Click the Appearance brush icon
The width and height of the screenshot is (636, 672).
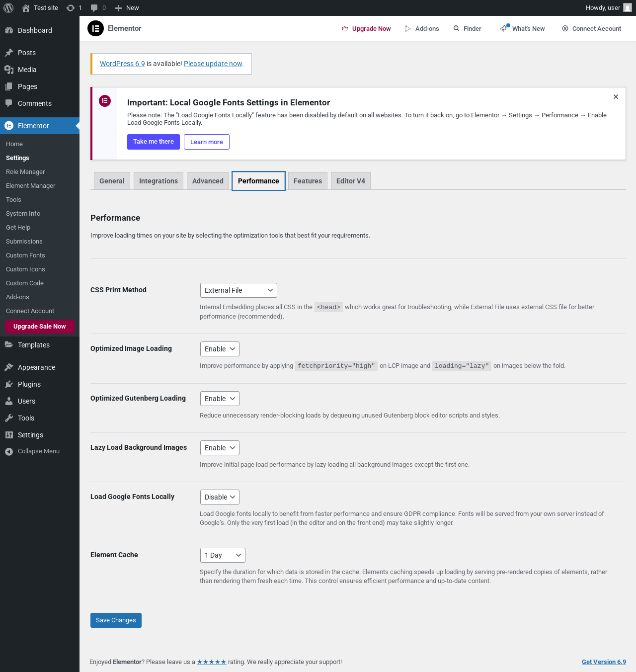click(x=9, y=367)
